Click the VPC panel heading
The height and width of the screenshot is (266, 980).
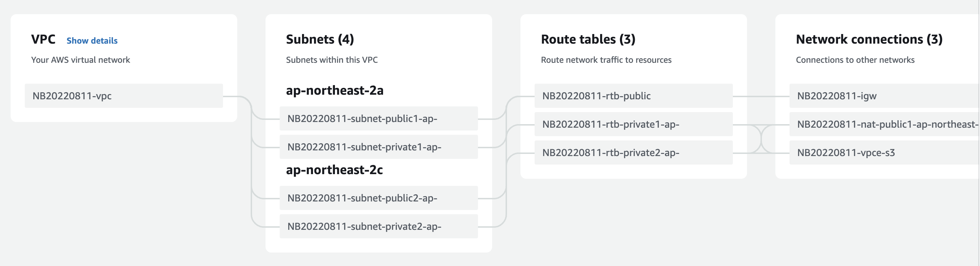(x=43, y=39)
